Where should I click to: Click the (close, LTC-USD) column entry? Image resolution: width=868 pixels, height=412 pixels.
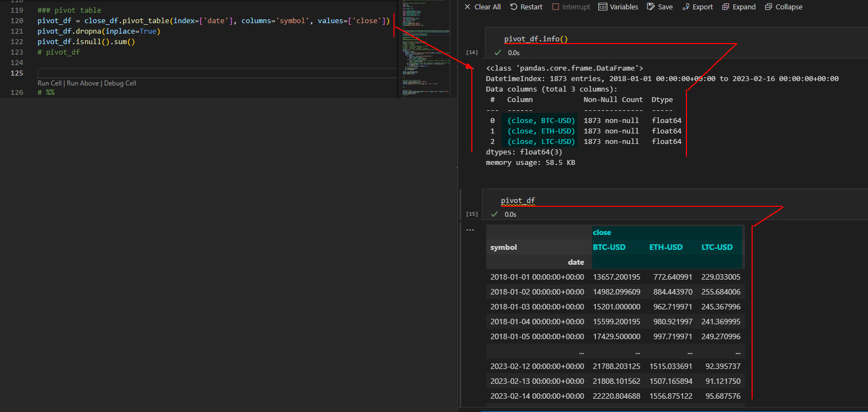coord(541,141)
